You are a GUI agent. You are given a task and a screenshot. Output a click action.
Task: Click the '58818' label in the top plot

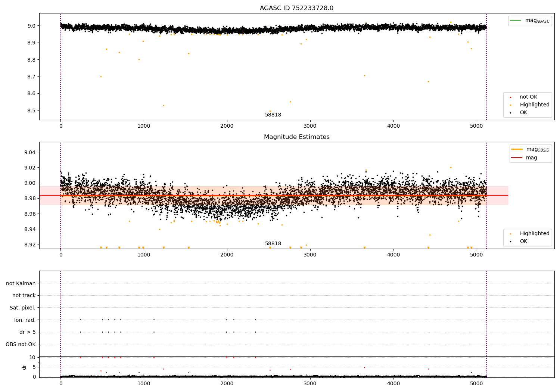(273, 115)
